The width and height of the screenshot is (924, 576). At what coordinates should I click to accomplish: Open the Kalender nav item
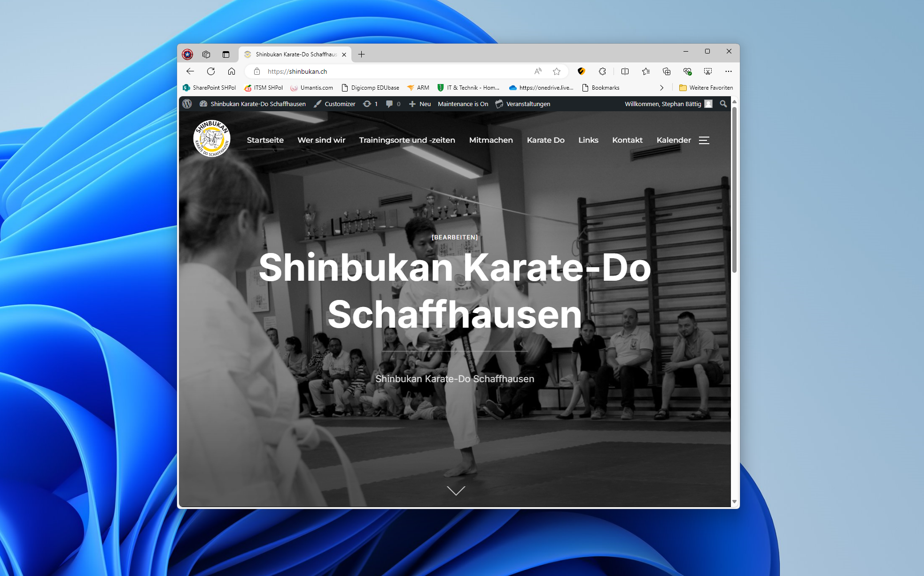(x=674, y=140)
